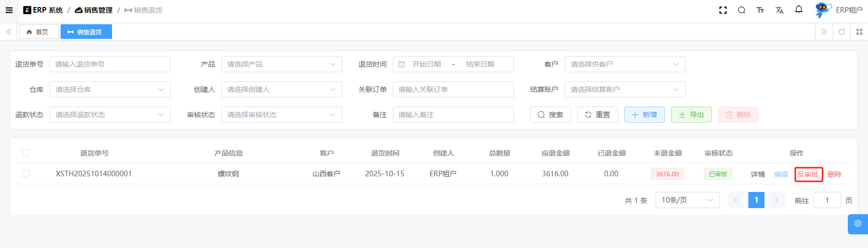The width and height of the screenshot is (868, 248).
Task: Select the 销售退货 tab
Action: point(86,32)
